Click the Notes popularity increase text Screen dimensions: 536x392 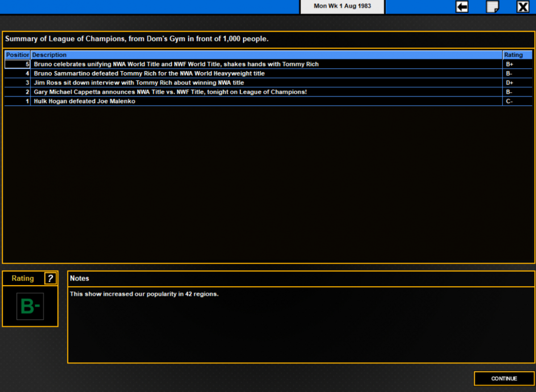tap(144, 294)
